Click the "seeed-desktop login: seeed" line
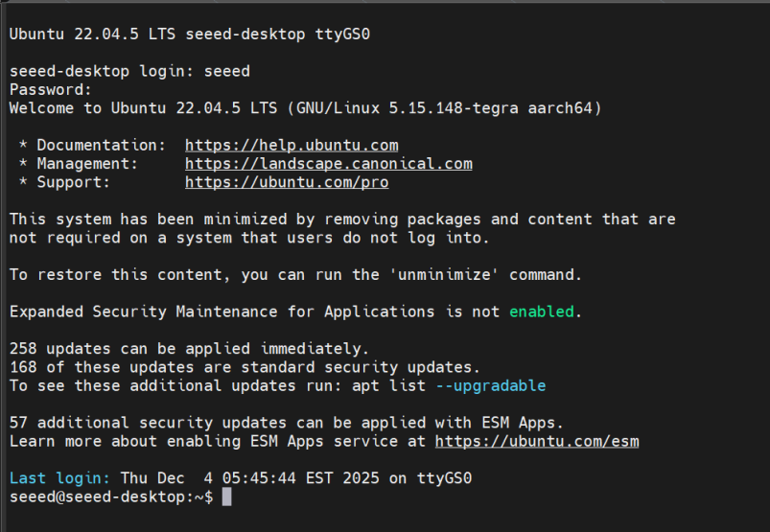This screenshot has width=770, height=532. point(129,71)
